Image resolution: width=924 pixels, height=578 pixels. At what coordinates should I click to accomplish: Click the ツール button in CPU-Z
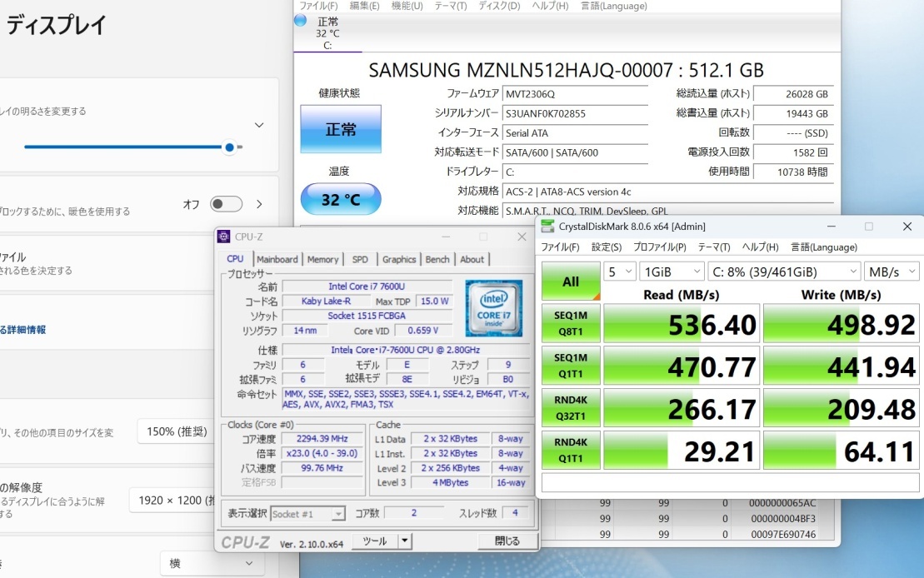(375, 541)
